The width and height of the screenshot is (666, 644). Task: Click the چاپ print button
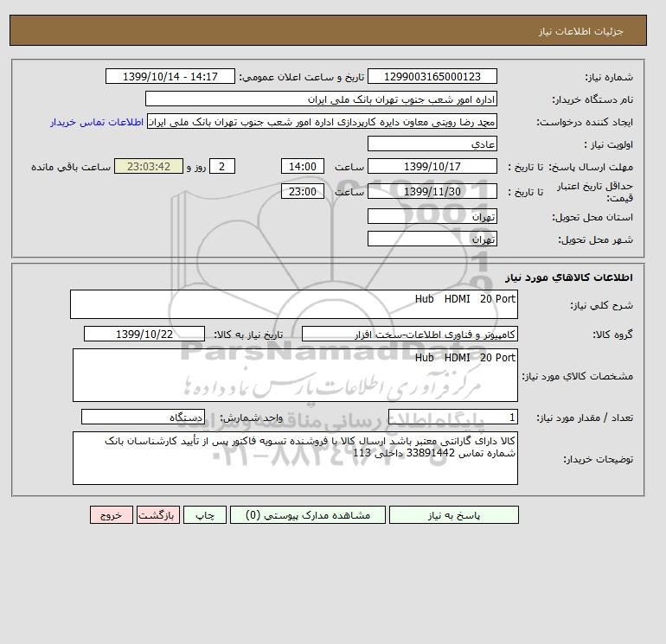point(205,515)
